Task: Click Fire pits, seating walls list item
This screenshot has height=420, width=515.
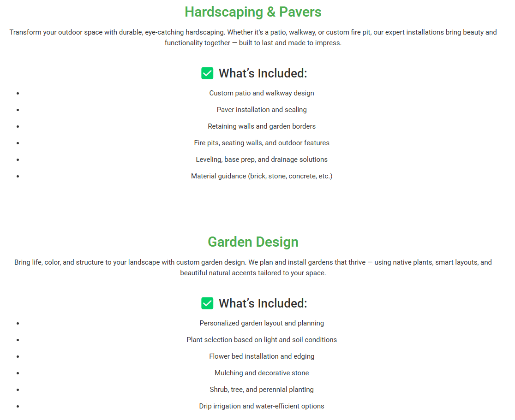Action: point(262,143)
